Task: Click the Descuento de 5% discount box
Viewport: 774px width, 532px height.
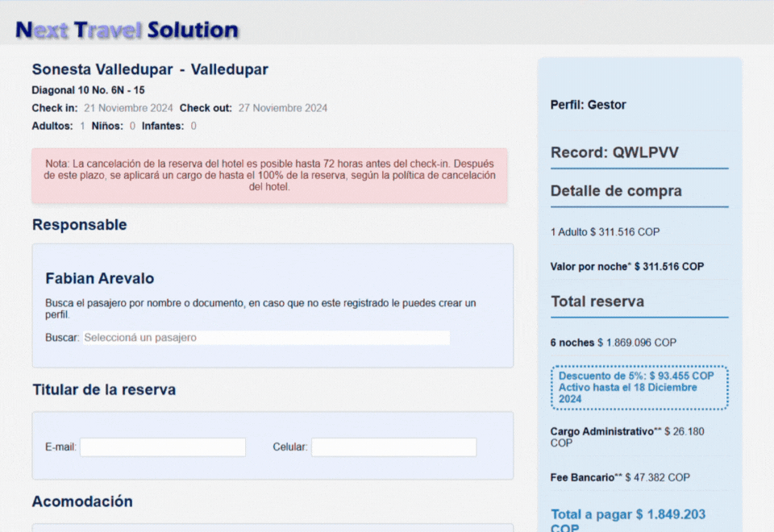Action: [639, 388]
